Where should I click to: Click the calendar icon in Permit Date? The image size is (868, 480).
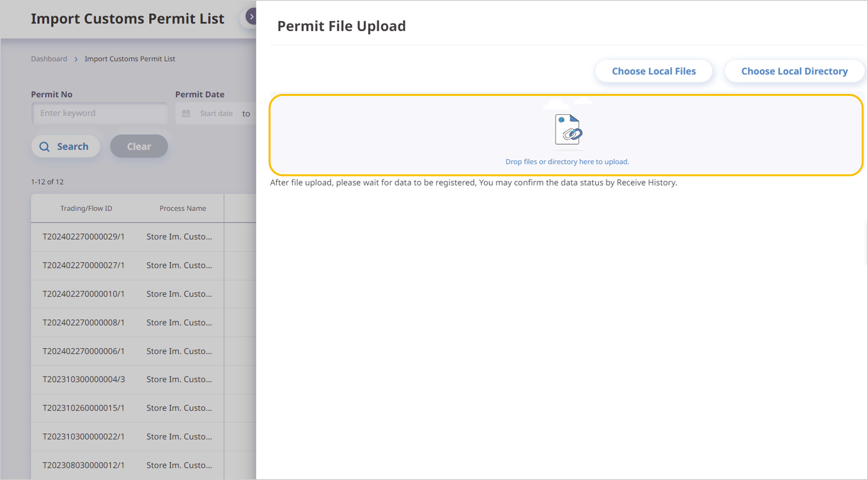coord(186,114)
